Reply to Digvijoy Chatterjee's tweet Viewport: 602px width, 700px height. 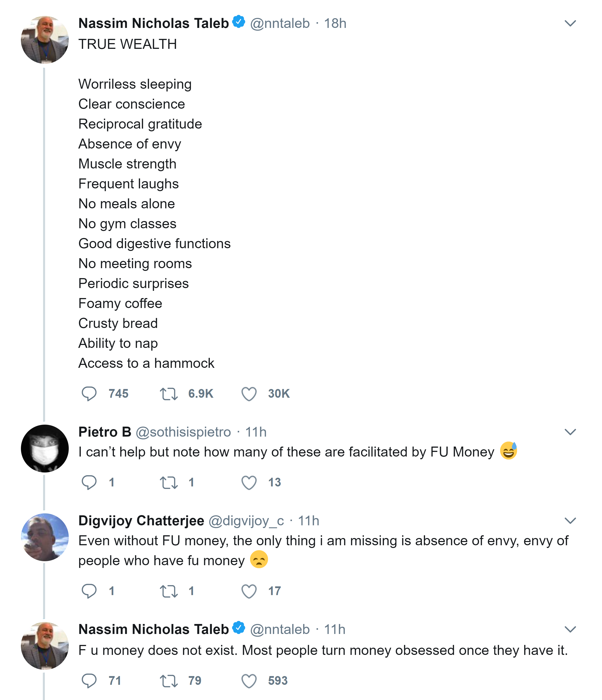[x=89, y=591]
